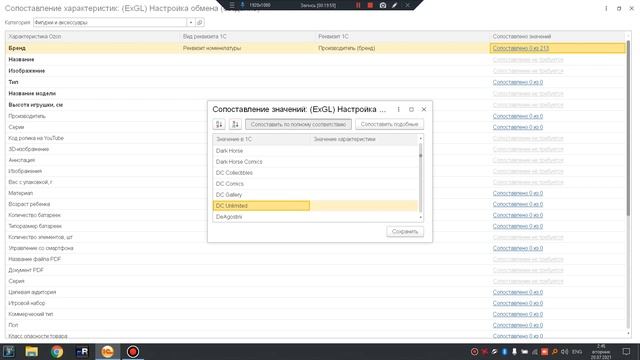
Task: Select the Код ролика на YouTube row
Action: pos(315,138)
